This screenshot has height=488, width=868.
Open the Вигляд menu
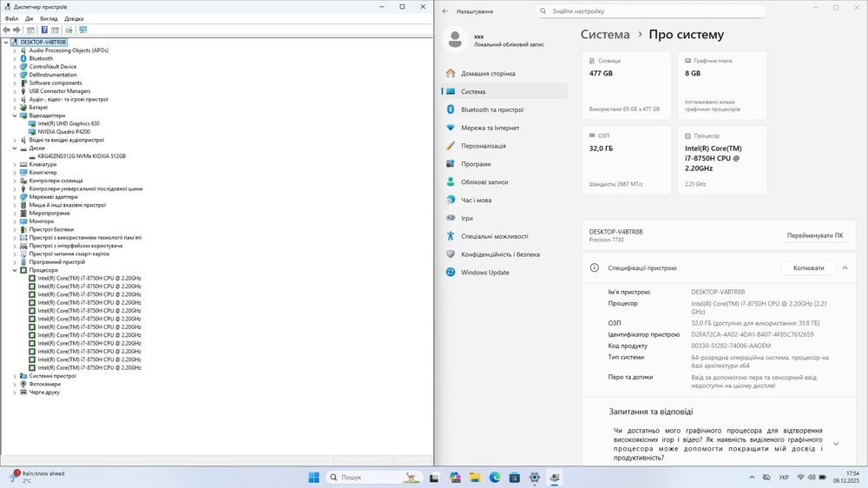tap(49, 18)
